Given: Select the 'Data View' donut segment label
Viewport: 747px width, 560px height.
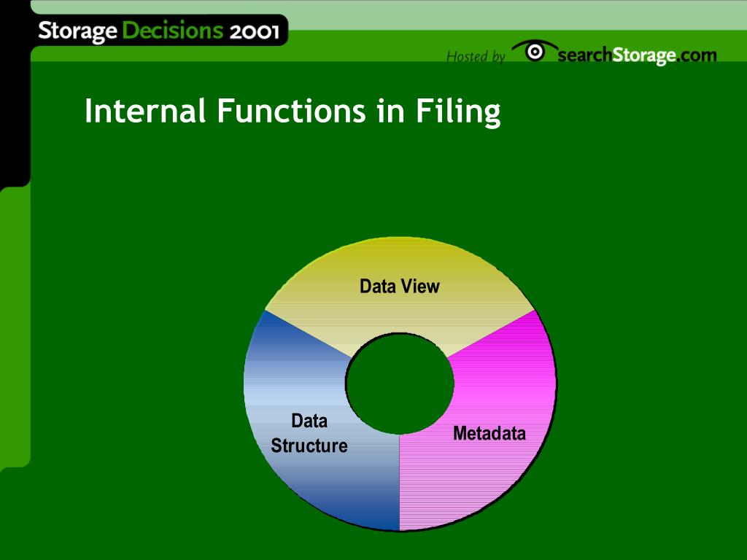Looking at the screenshot, I should [399, 286].
